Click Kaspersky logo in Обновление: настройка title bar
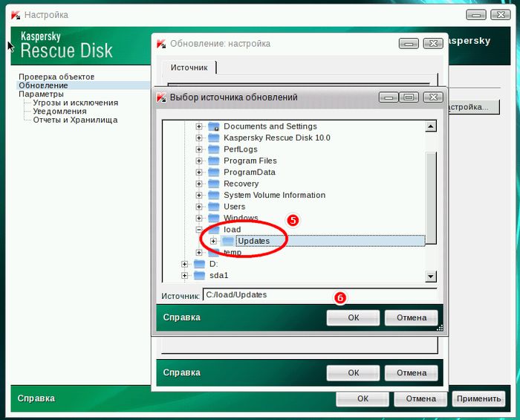This screenshot has width=520, height=420. tap(161, 43)
